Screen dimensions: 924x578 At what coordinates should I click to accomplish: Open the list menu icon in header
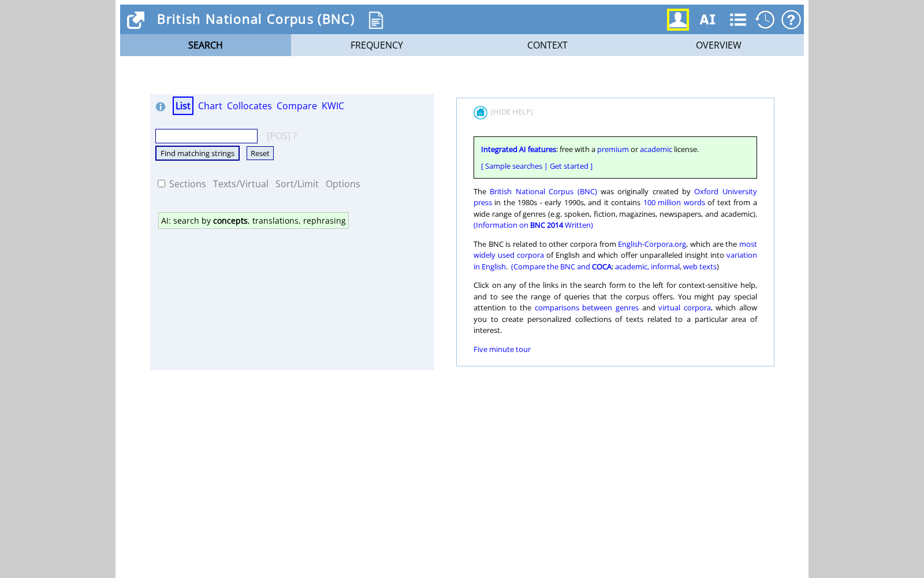click(x=737, y=20)
